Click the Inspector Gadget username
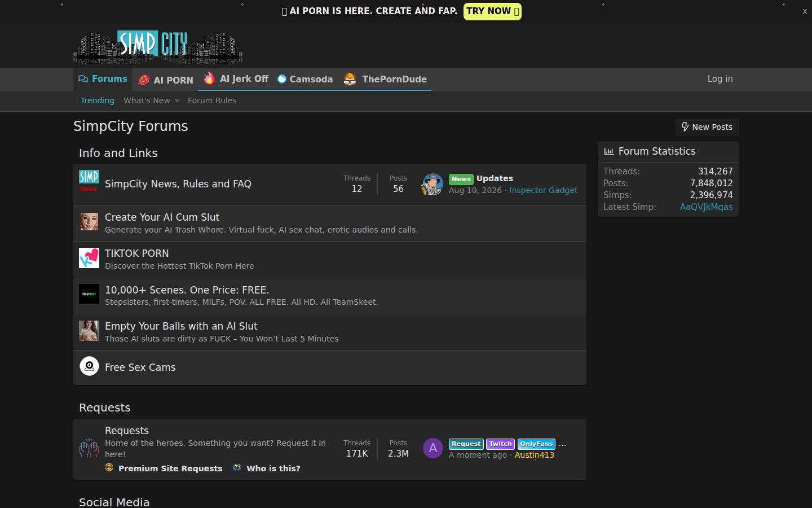 pos(543,190)
